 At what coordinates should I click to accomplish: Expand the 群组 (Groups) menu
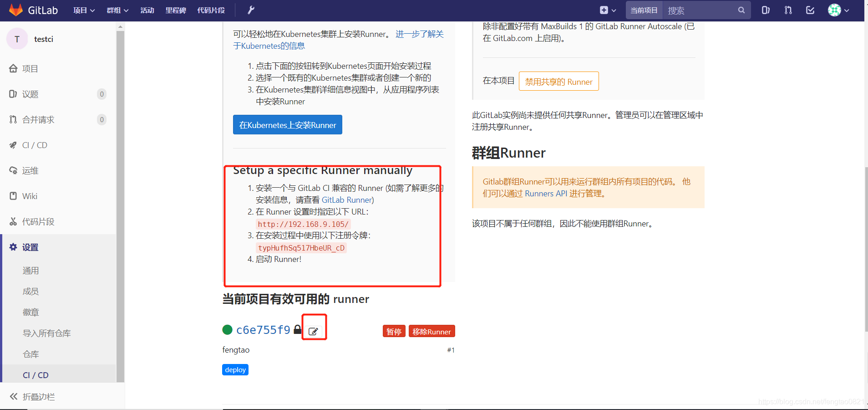[117, 10]
